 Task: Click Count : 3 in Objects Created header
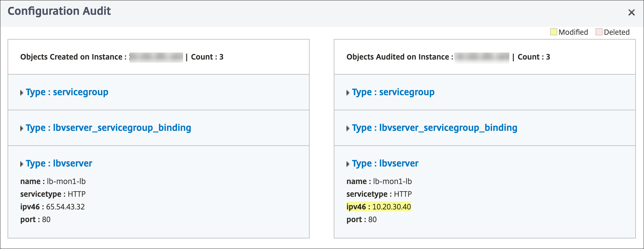[x=207, y=57]
